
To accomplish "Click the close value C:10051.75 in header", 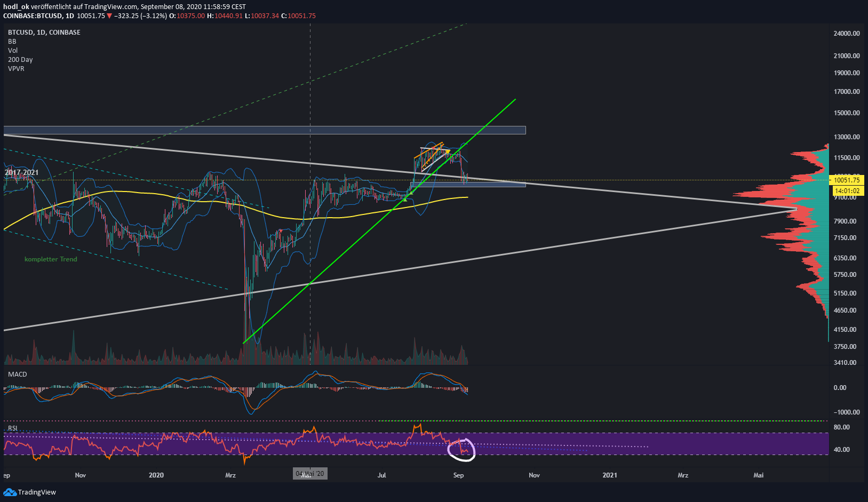I will point(299,16).
